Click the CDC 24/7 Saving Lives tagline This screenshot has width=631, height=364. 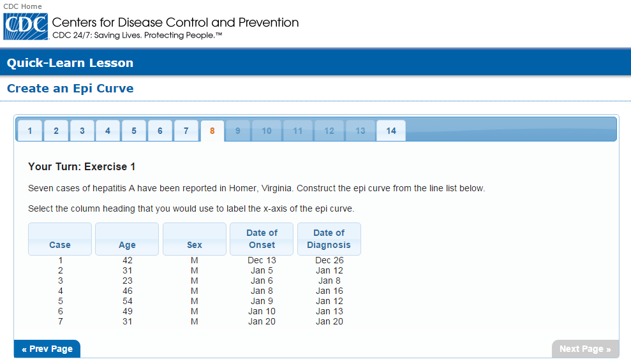(x=137, y=36)
